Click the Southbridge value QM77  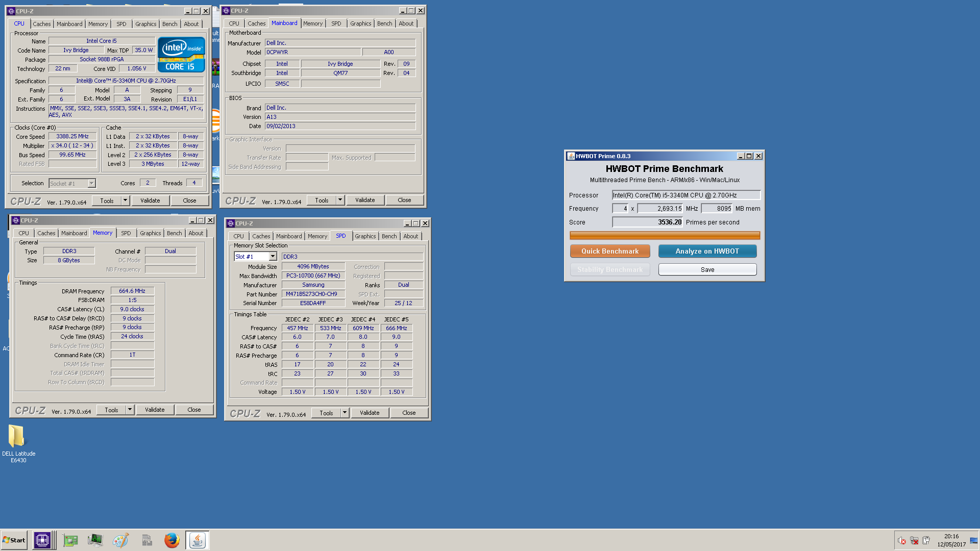click(x=340, y=73)
